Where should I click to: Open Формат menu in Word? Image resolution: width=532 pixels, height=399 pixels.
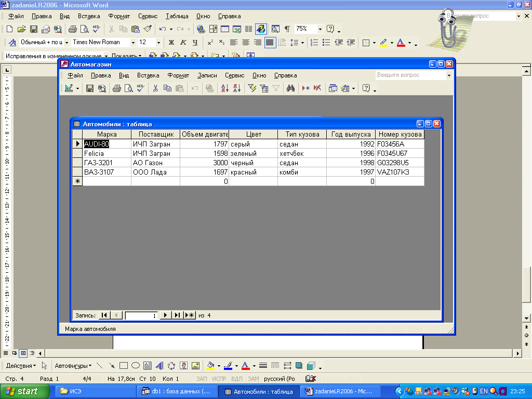coord(119,16)
